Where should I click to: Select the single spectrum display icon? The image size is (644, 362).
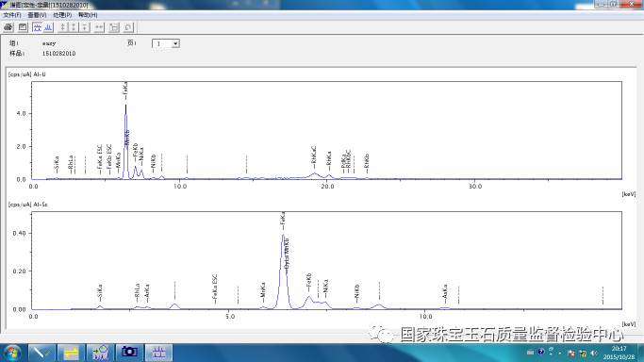48,27
